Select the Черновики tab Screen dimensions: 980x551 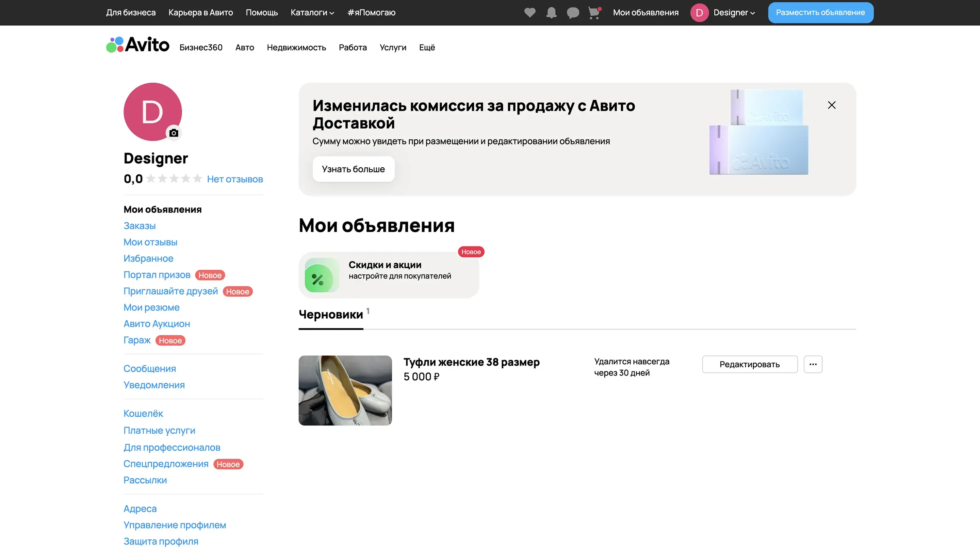(331, 315)
